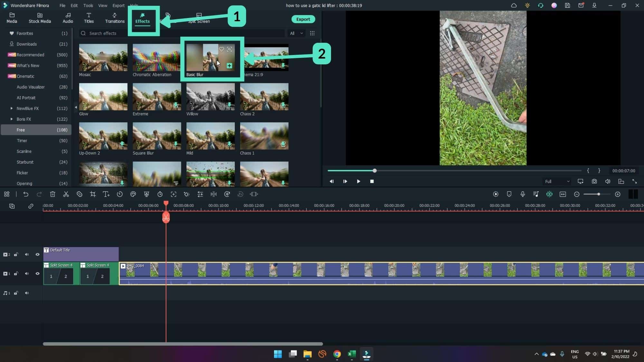
Task: Click the preview progress slider handle
Action: pyautogui.click(x=374, y=171)
